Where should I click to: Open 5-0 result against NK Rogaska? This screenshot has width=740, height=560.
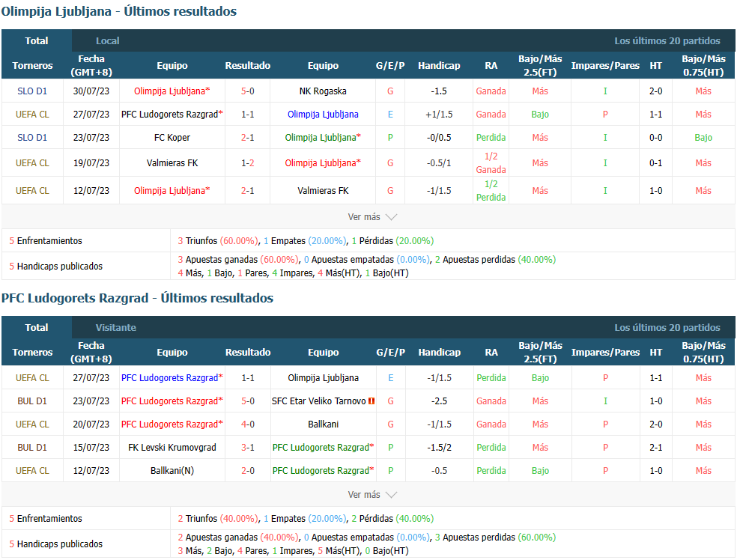point(248,91)
